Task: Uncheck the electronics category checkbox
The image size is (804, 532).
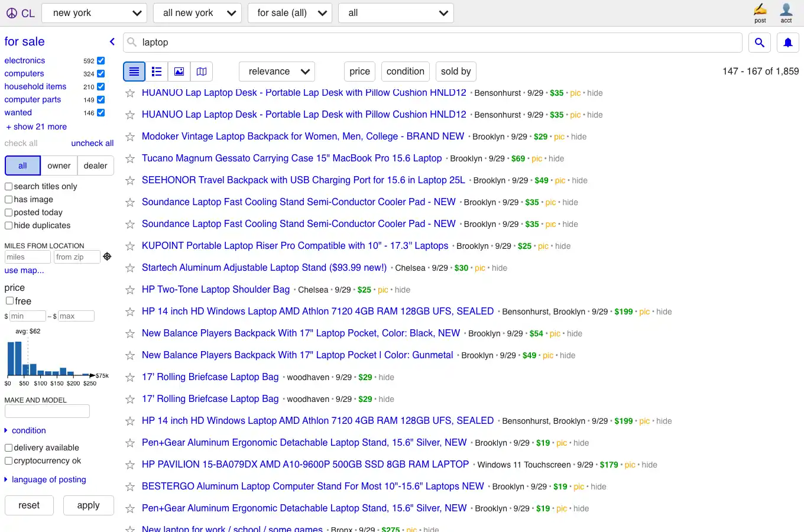Action: point(101,61)
